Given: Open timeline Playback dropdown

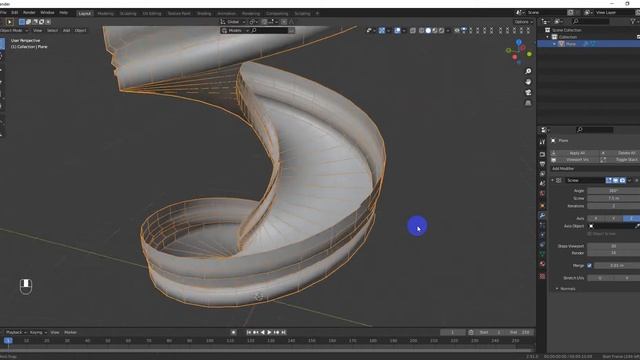Looking at the screenshot, I should click(x=16, y=332).
